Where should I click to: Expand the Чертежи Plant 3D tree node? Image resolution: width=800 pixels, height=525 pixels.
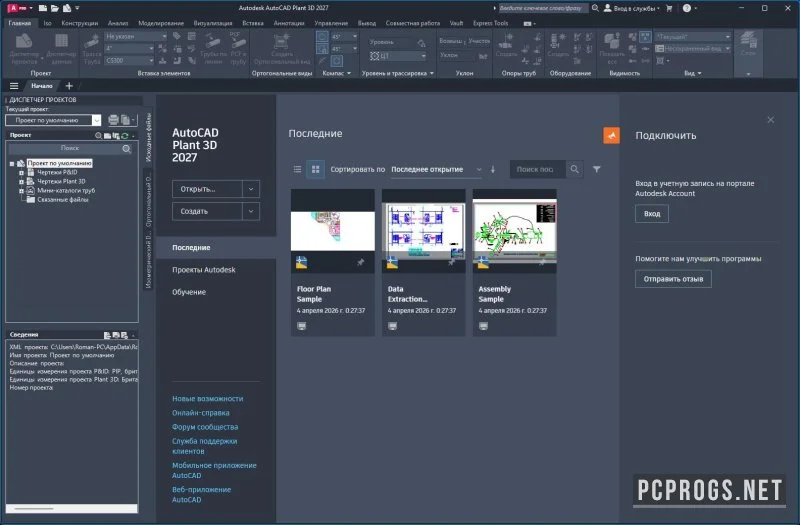click(x=22, y=182)
